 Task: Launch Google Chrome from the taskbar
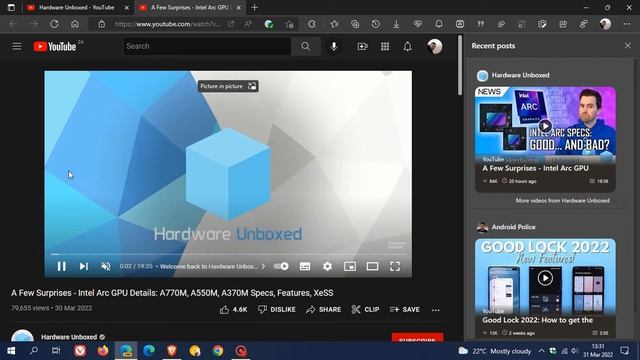click(x=218, y=351)
